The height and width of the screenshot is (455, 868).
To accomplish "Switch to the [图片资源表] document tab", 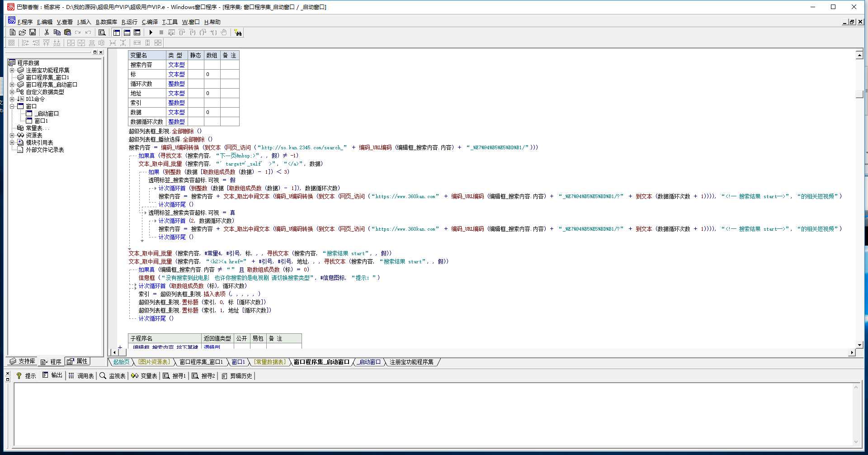I will coord(154,362).
